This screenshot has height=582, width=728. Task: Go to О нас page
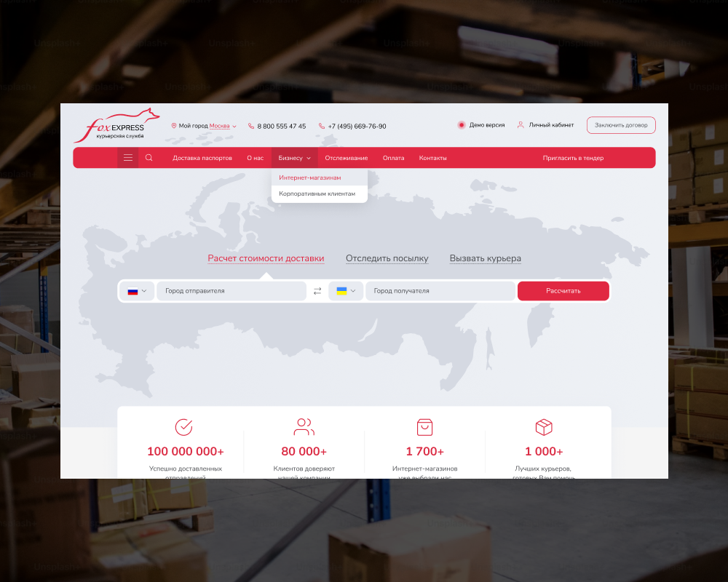[256, 158]
